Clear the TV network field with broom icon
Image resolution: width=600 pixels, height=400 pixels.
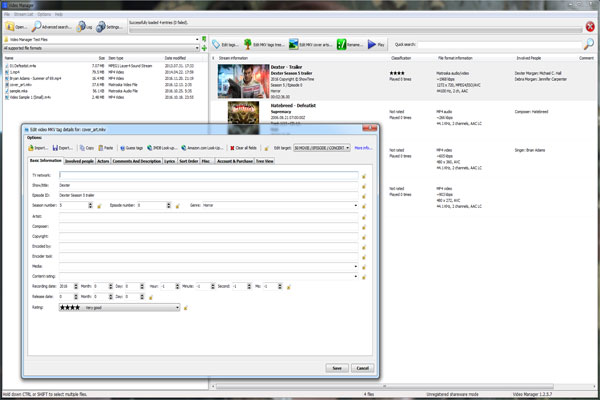(364, 175)
